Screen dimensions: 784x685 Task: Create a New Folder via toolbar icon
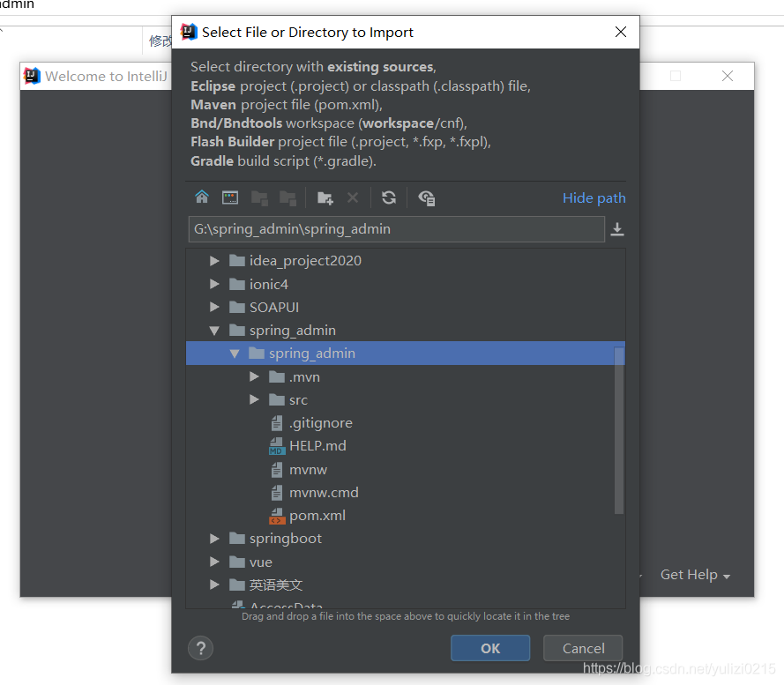pyautogui.click(x=325, y=197)
